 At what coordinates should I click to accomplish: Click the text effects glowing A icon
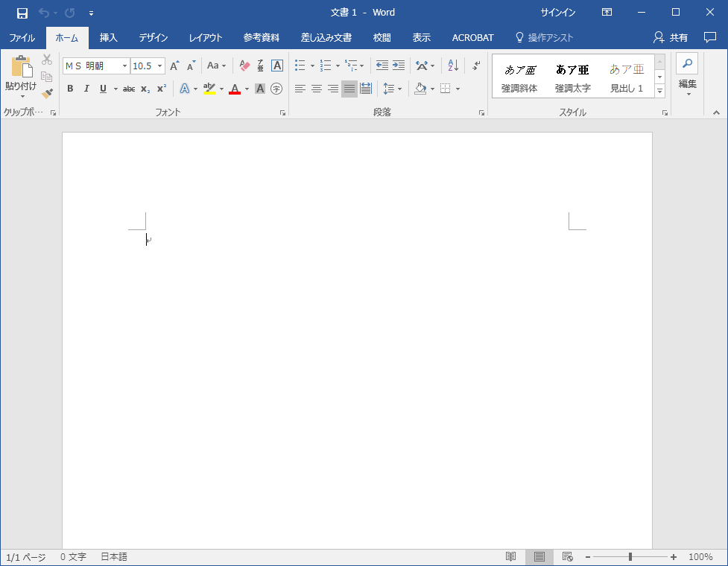point(185,89)
